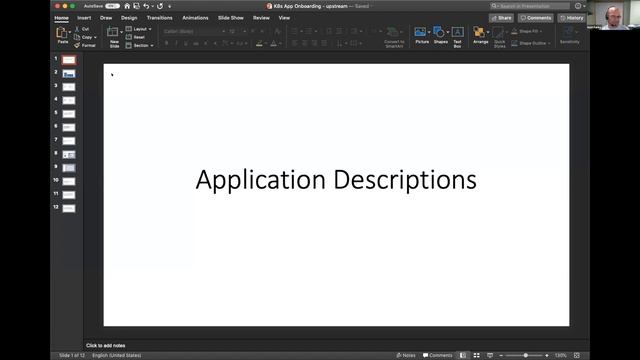The height and width of the screenshot is (360, 640).
Task: Click the Paste clipboard icon
Action: [62, 32]
